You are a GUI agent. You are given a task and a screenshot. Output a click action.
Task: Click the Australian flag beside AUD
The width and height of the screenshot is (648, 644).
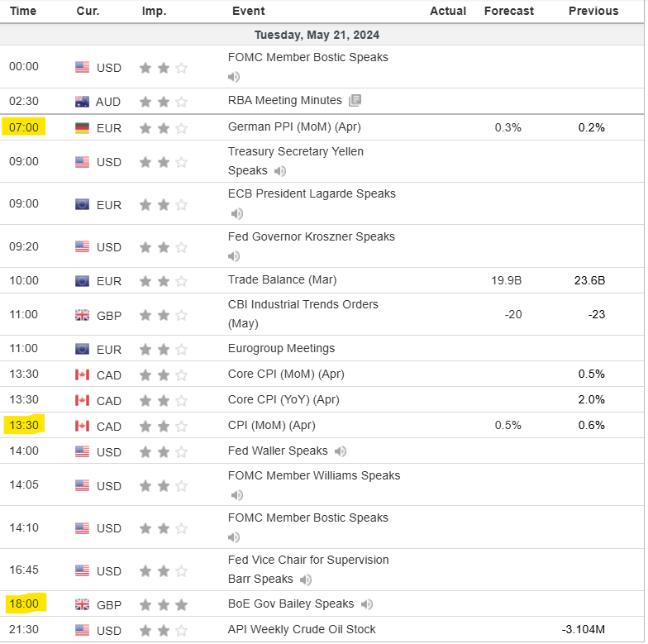point(82,102)
